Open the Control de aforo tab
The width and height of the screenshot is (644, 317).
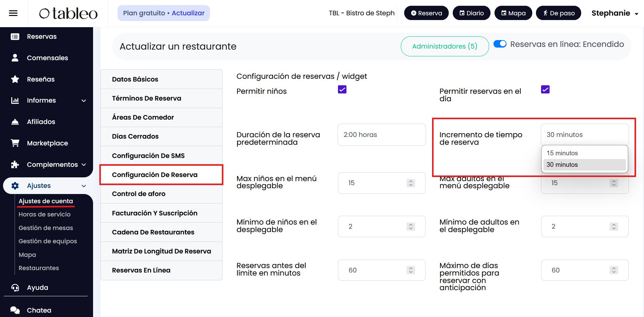coord(139,194)
